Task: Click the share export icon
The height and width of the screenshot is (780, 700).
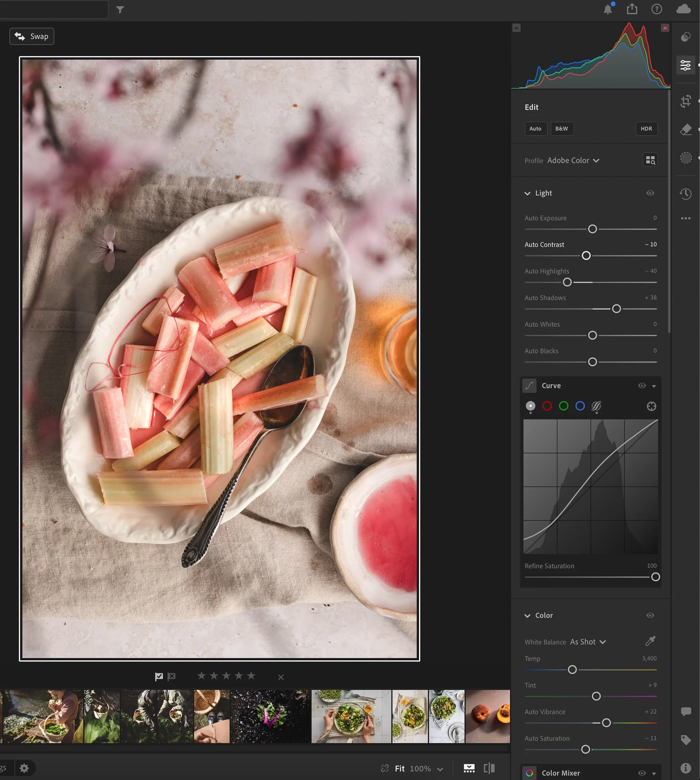Action: click(632, 9)
